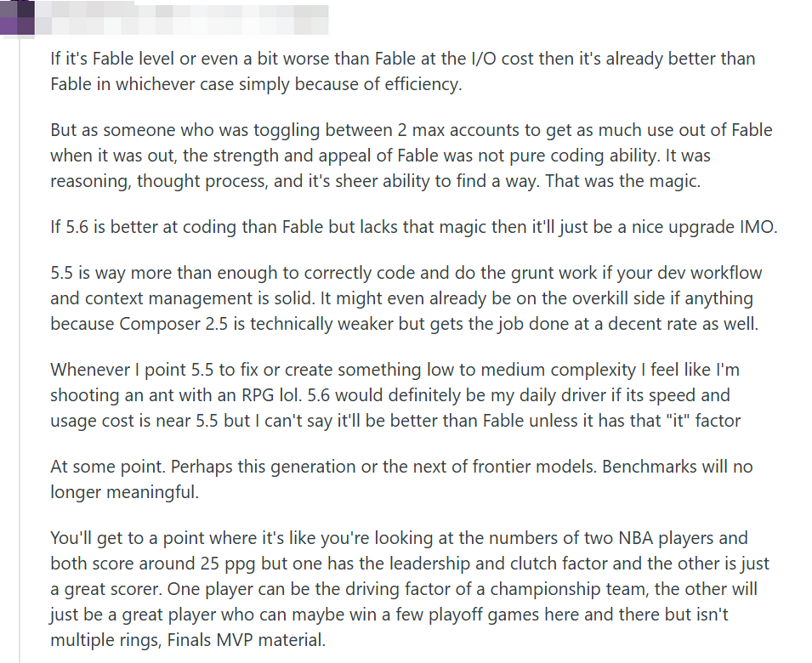
Task: Open the purple pixelated commenter avatar
Action: [x=17, y=18]
